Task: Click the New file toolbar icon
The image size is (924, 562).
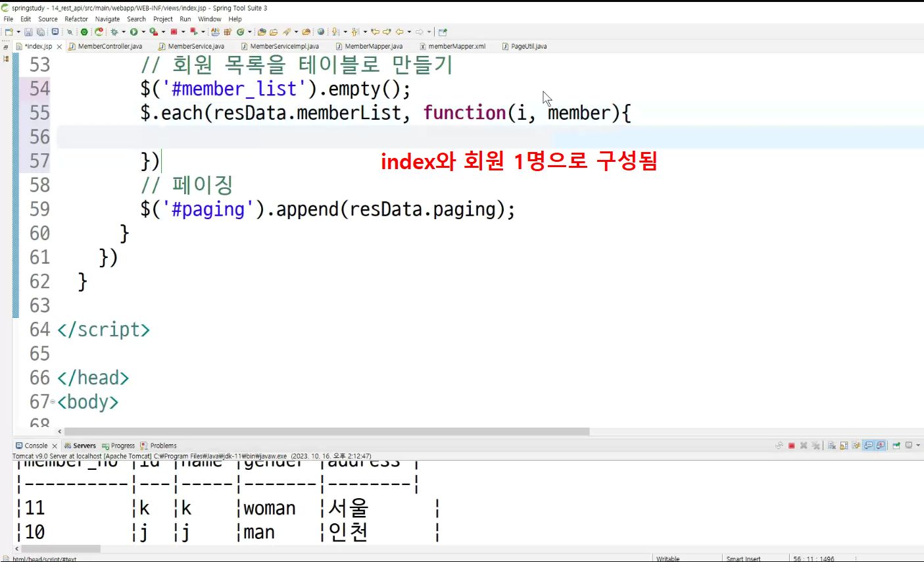Action: pyautogui.click(x=8, y=32)
